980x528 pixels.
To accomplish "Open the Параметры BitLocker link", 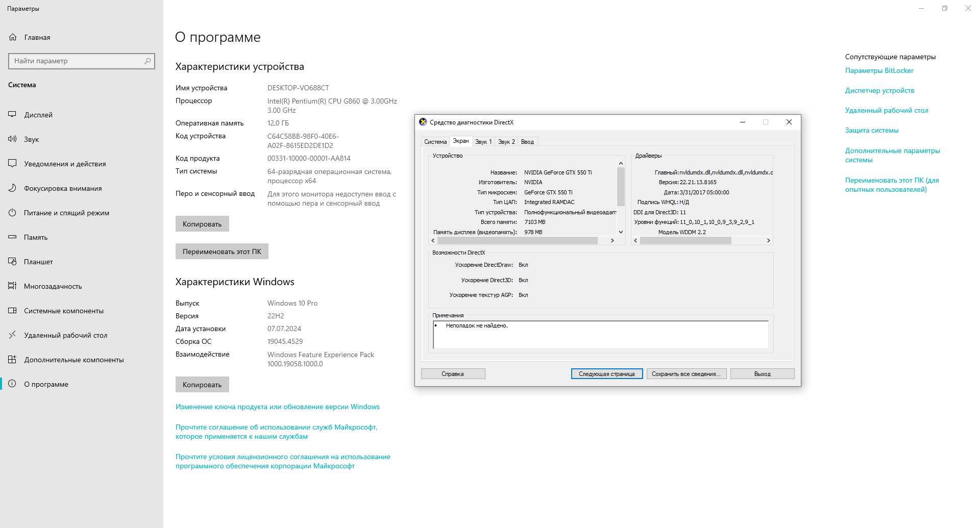I will (x=879, y=70).
